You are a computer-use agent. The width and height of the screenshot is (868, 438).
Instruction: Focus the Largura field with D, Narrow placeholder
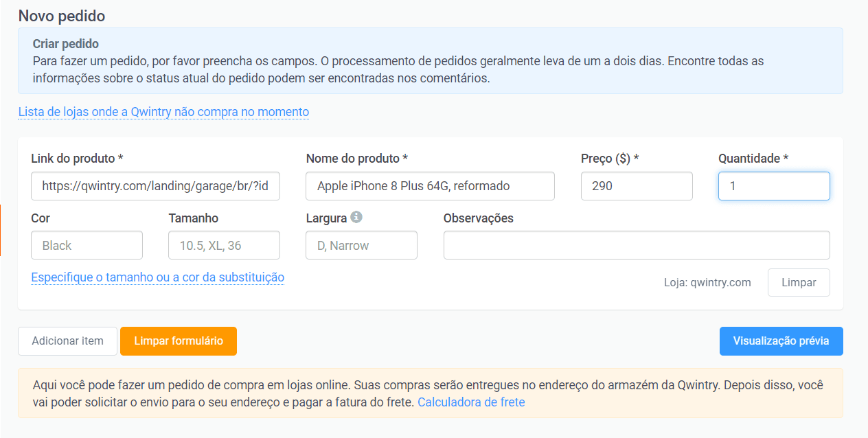tap(361, 245)
